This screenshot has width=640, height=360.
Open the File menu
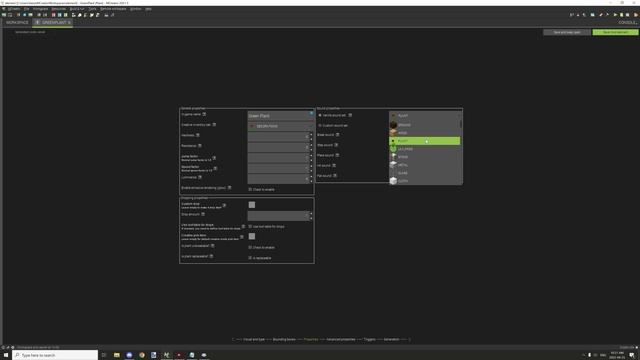point(27,9)
